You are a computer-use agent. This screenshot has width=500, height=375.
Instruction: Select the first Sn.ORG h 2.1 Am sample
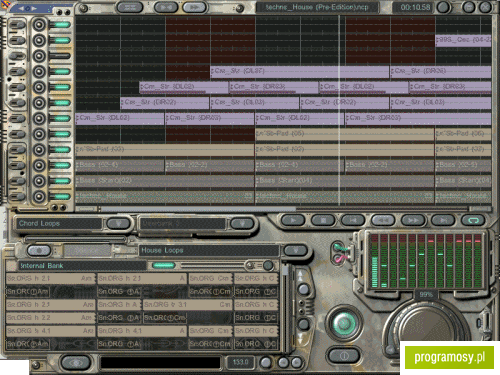50,278
